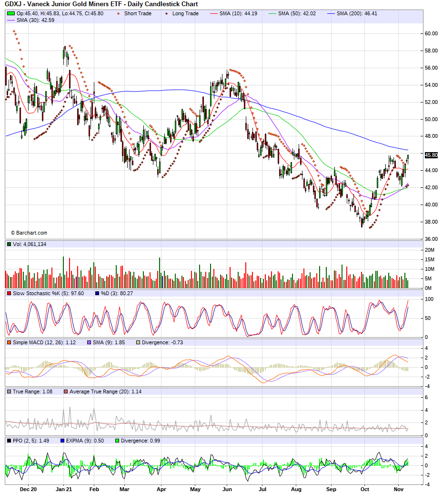This screenshot has height=504, width=443.
Task: Click the Nov date axis label
Action: 398,490
